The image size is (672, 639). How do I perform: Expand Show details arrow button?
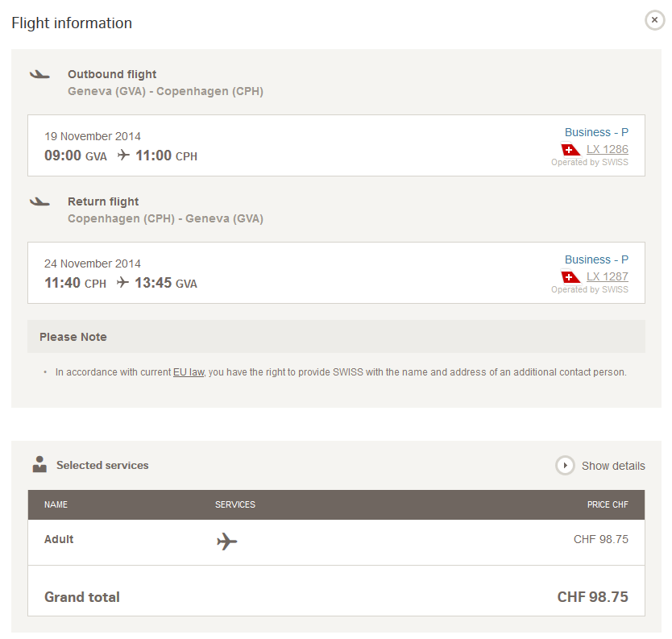tap(565, 466)
